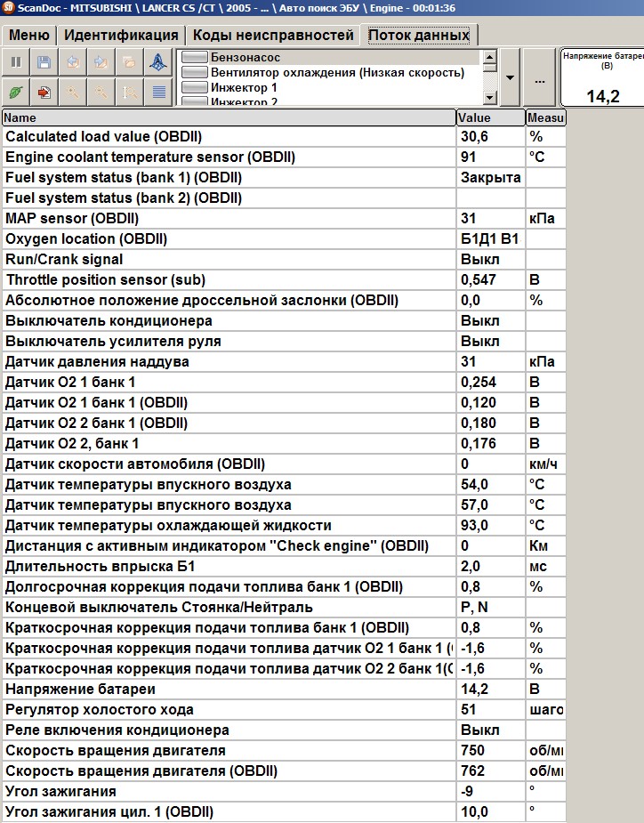This screenshot has width=644, height=823.
Task: Open the Коды неисправностей tab
Action: pos(273,36)
